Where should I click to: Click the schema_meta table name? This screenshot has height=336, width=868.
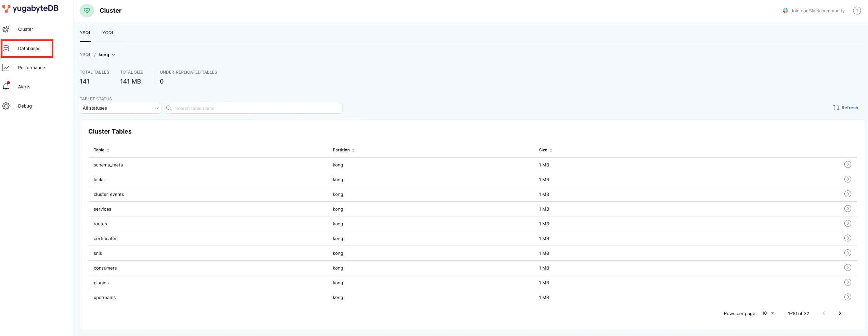point(108,165)
